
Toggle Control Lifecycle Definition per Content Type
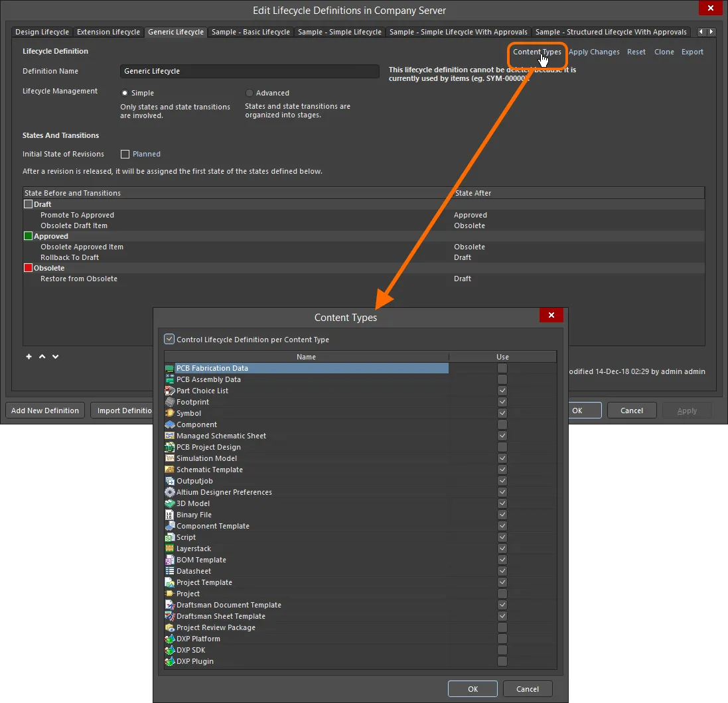click(x=169, y=339)
